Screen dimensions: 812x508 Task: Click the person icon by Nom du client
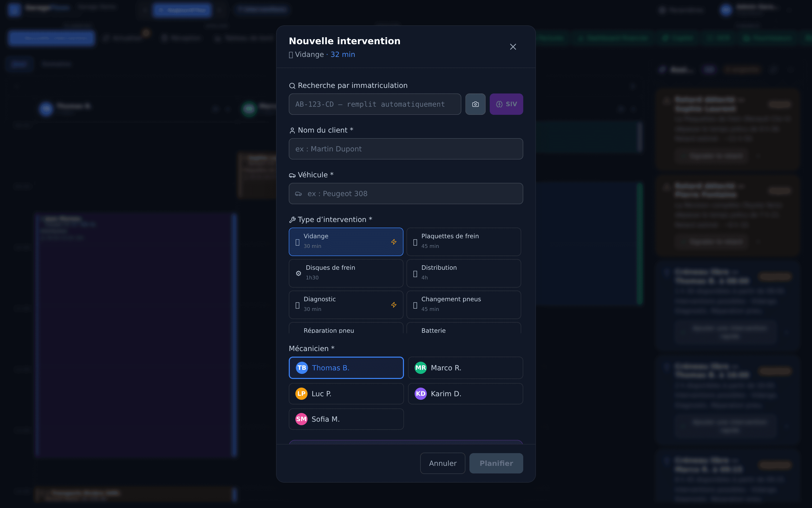(x=292, y=130)
